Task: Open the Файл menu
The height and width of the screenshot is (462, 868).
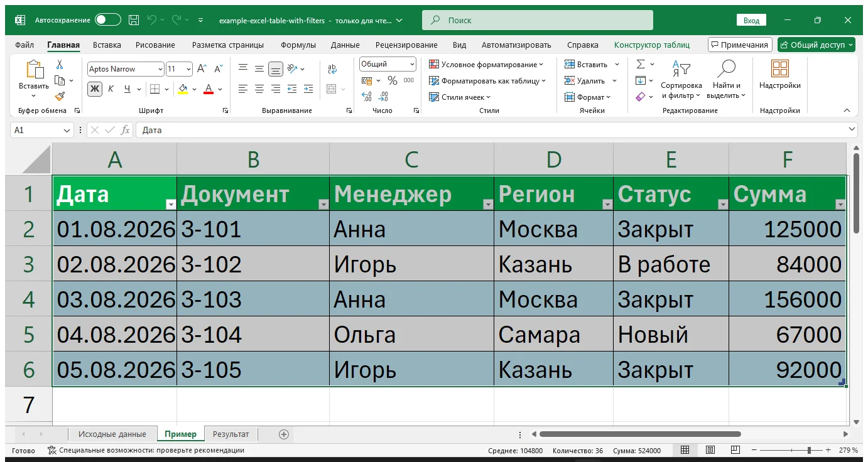Action: (x=24, y=45)
